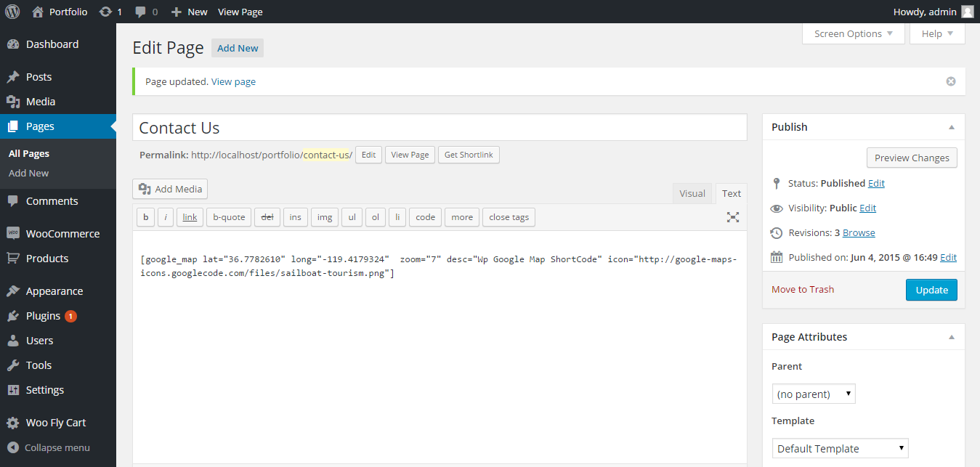The image size is (980, 467).
Task: Click the Pages sidebar icon
Action: pos(13,126)
